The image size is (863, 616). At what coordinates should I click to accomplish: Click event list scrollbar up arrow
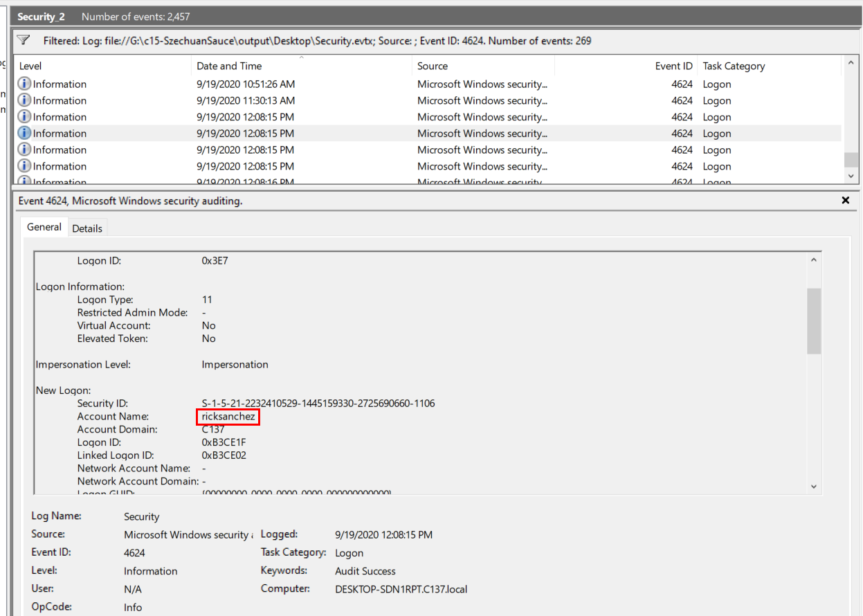click(851, 66)
